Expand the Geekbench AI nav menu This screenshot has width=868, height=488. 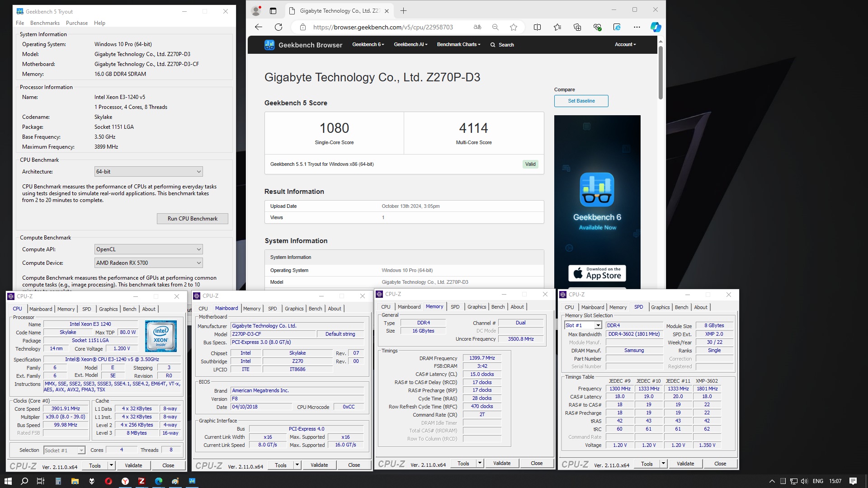click(x=410, y=45)
